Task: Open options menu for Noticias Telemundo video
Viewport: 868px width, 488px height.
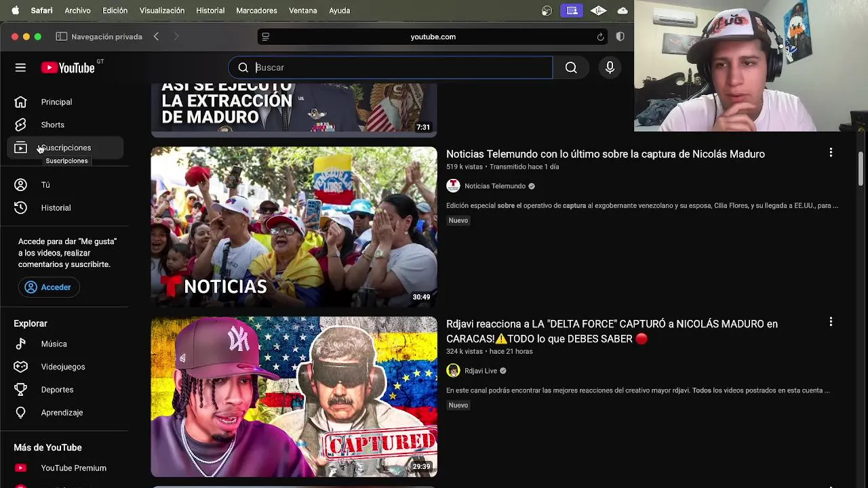Action: 831,152
